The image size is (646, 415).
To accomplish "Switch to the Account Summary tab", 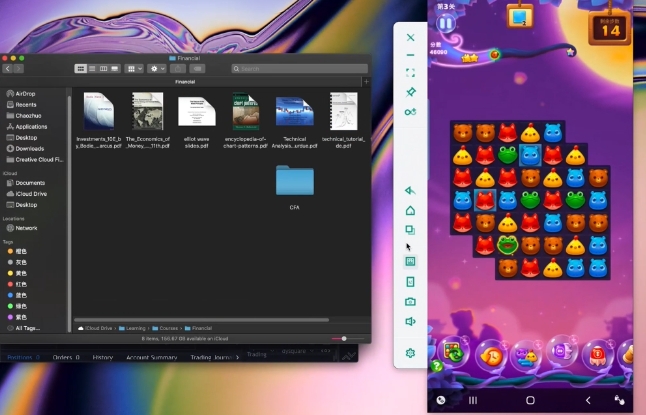I will pyautogui.click(x=152, y=357).
